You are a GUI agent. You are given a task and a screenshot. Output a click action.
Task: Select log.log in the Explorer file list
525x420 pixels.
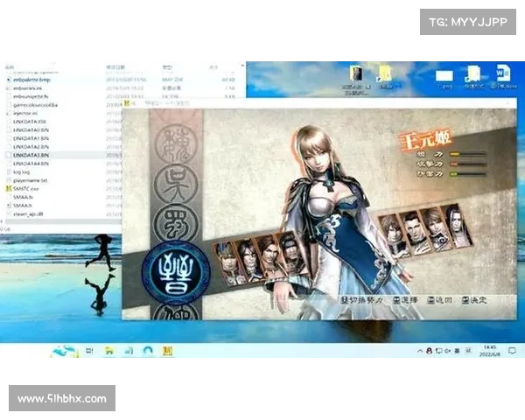[21, 171]
